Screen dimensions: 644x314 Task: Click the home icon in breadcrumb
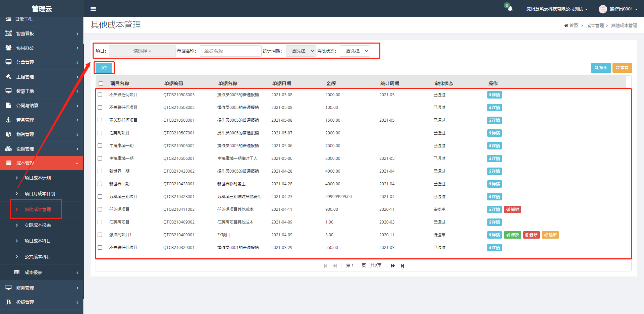point(566,26)
